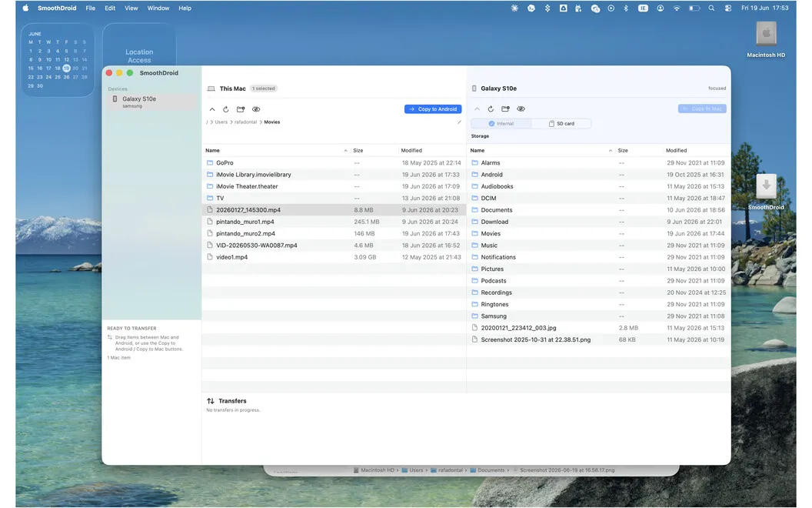
Task: Select the Ringtones folder
Action: click(599, 304)
